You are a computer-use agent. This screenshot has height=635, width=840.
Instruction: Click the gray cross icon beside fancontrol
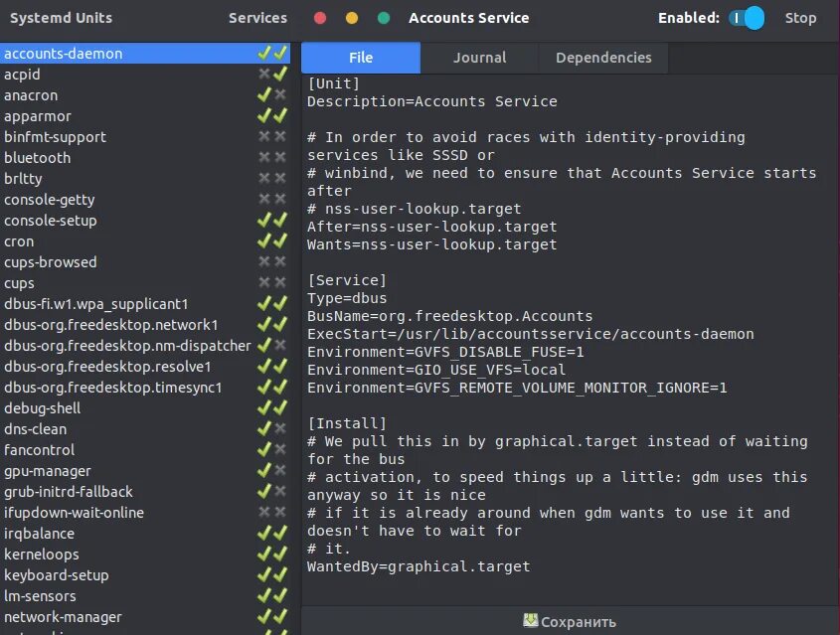click(280, 450)
